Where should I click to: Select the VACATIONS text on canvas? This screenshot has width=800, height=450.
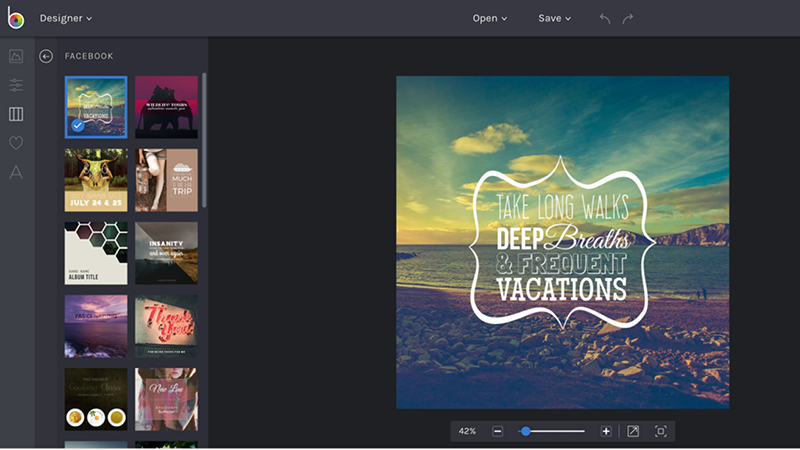[x=562, y=289]
